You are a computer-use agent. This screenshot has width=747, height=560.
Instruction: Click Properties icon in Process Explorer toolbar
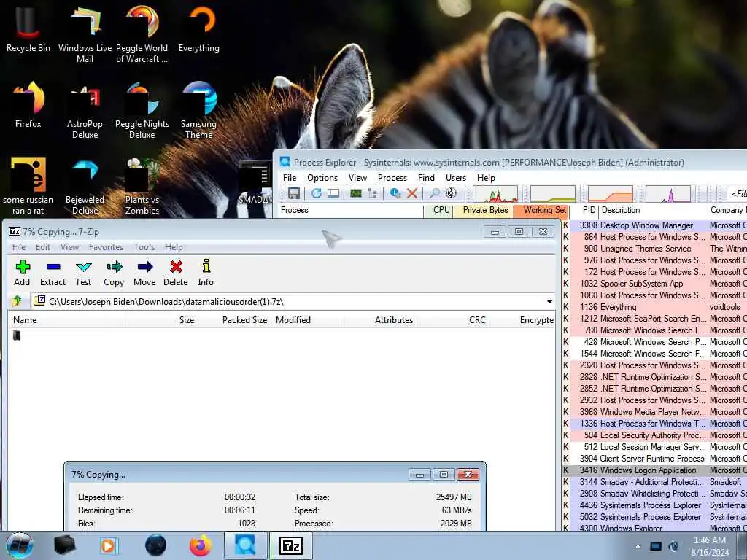coord(395,192)
